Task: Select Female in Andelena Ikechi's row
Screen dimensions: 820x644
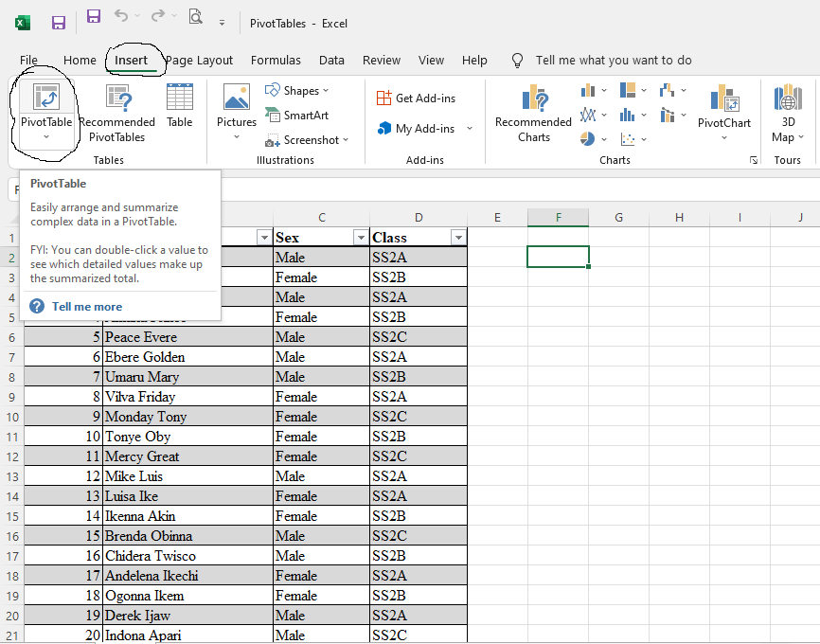Action: [322, 576]
